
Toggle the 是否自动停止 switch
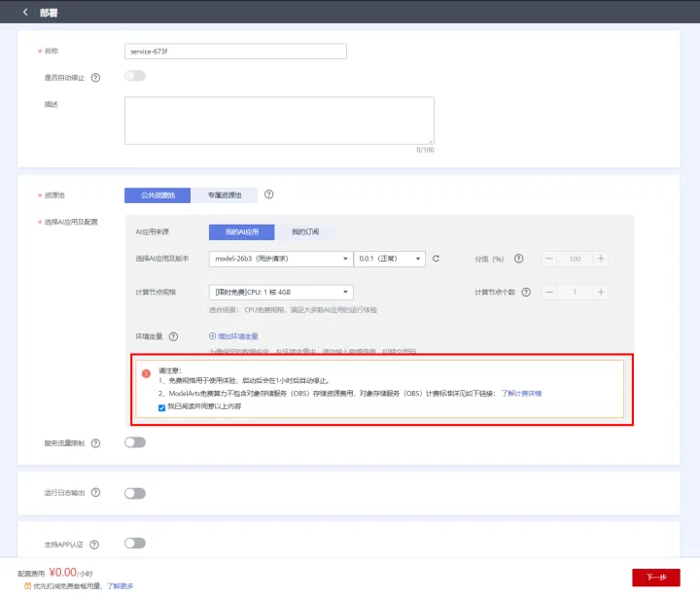point(135,76)
